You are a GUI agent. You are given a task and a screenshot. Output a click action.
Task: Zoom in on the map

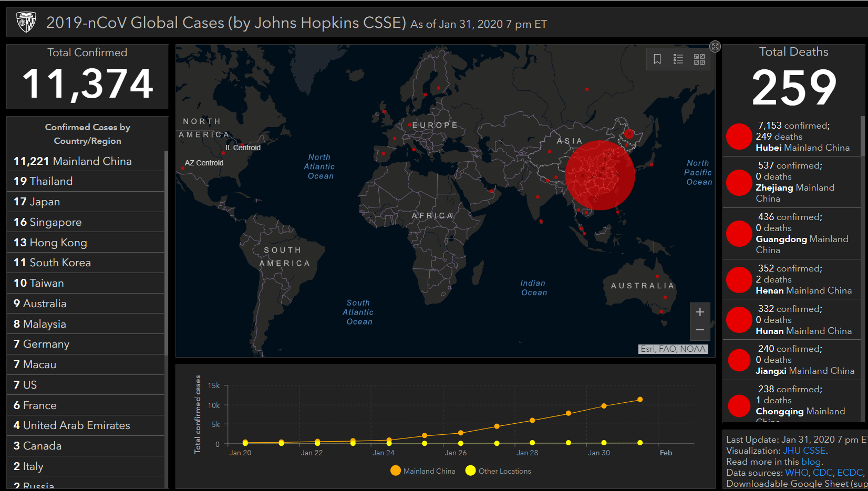click(x=700, y=312)
